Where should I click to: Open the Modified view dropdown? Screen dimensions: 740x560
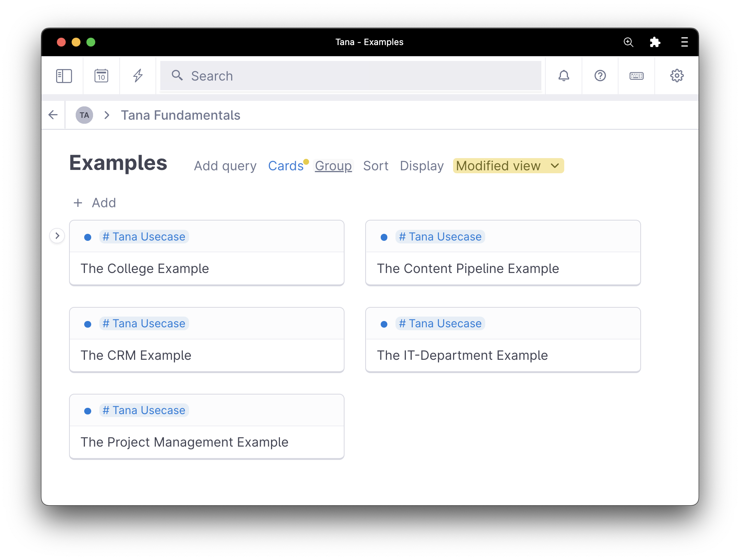(x=508, y=166)
